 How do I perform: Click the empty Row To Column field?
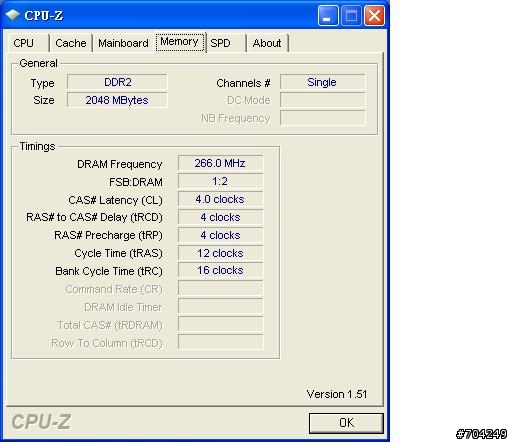point(220,342)
